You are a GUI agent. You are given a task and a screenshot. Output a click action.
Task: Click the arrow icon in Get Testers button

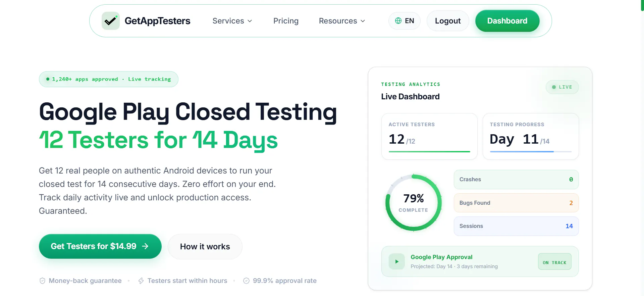point(145,246)
